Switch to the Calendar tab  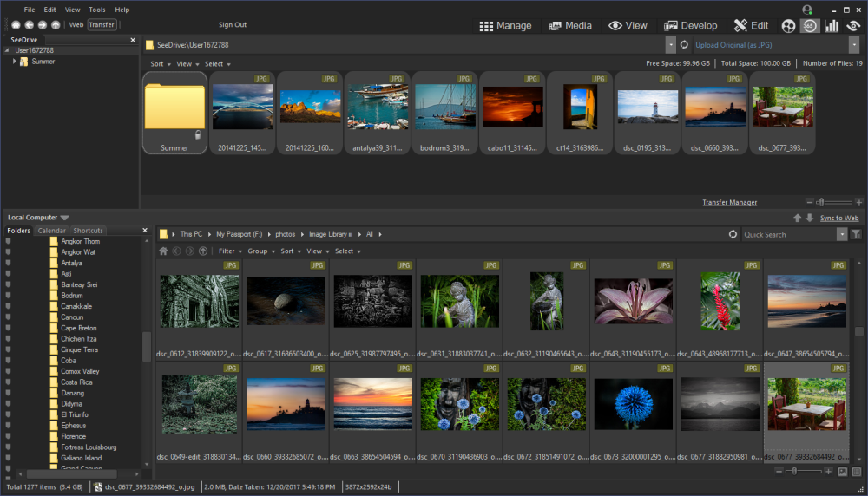point(51,231)
